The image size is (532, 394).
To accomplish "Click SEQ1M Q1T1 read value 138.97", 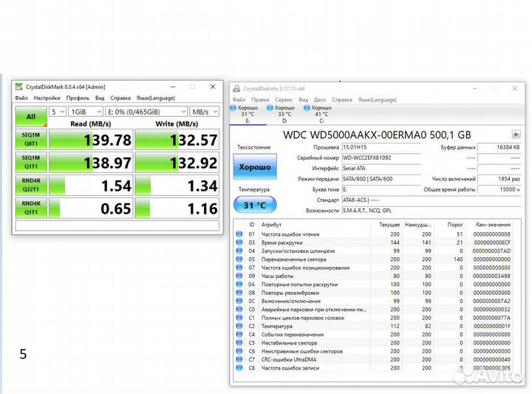I will [90, 162].
